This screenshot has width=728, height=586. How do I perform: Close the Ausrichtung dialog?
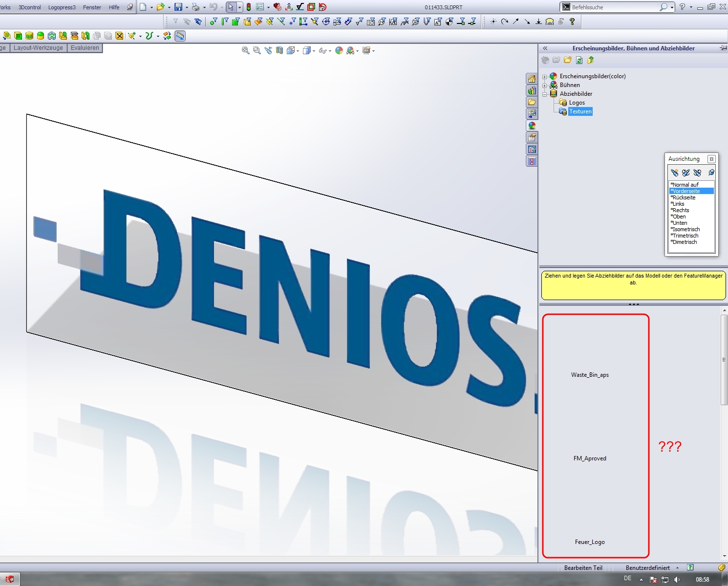(x=711, y=159)
